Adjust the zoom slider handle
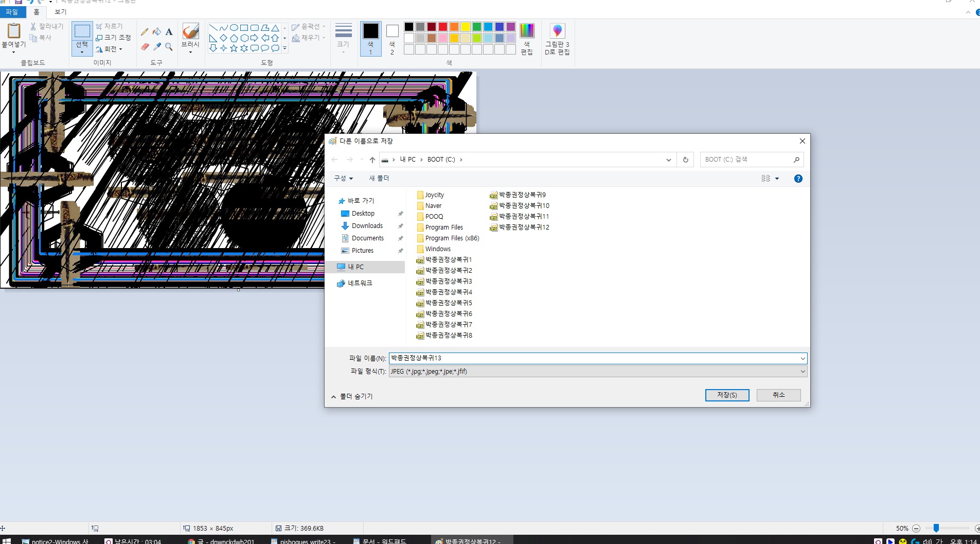Viewport: 980px width, 544px height. pos(936,528)
